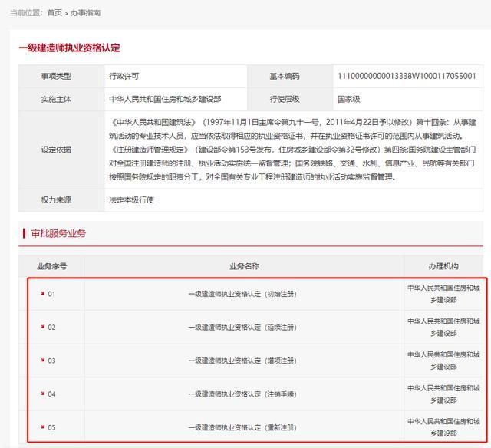Click the 办理机构 cell in row 04
This screenshot has height=448, width=491.
click(443, 394)
